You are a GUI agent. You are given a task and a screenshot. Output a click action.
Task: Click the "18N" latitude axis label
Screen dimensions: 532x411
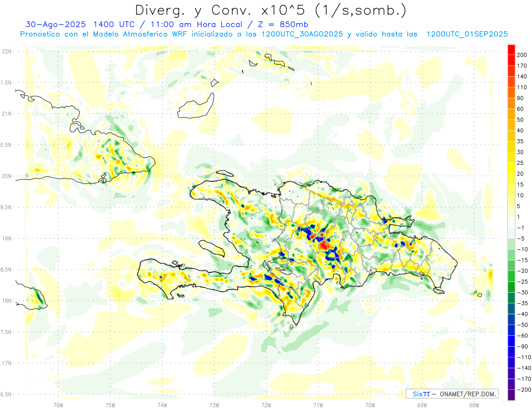pos(6,301)
